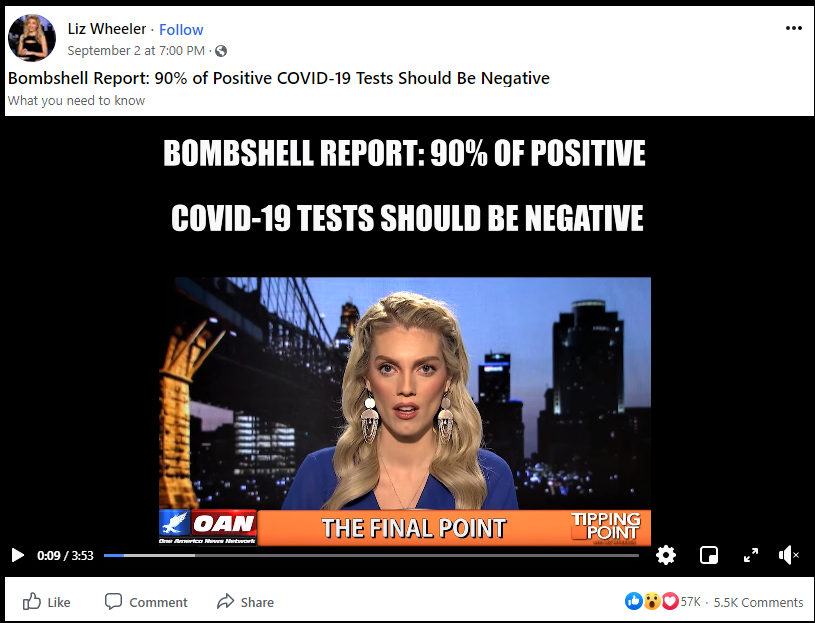
Task: Open Liz Wheeler's profile picture
Action: [x=32, y=38]
